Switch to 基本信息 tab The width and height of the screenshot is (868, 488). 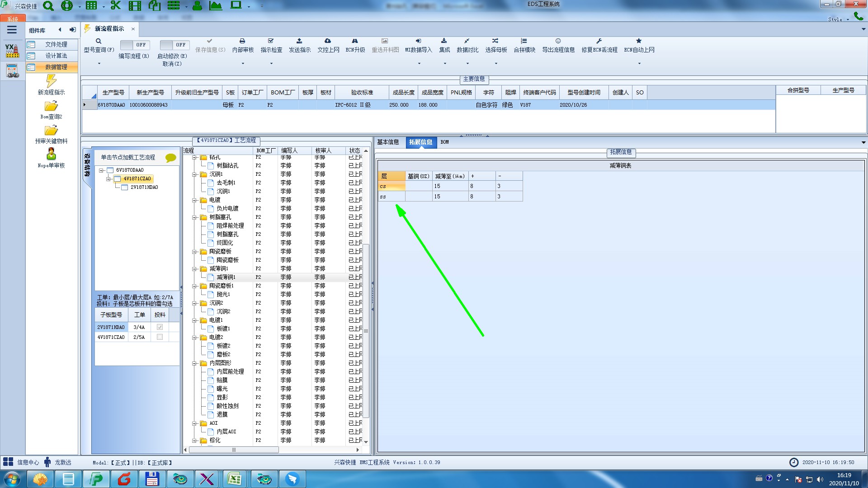pyautogui.click(x=388, y=142)
